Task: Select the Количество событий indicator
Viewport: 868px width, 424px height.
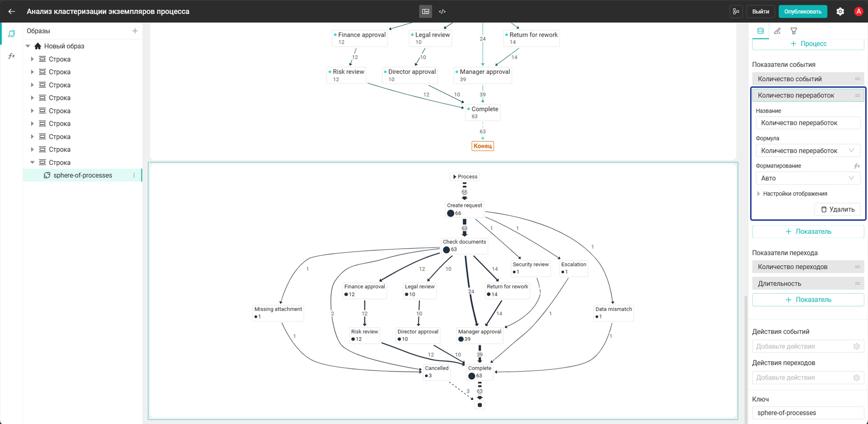Action: (x=808, y=79)
